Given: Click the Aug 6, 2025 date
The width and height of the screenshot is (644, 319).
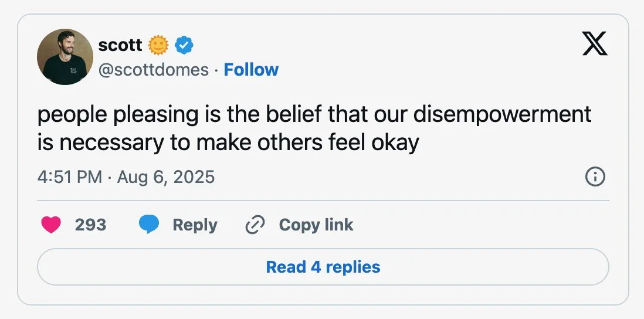Looking at the screenshot, I should click(x=166, y=177).
